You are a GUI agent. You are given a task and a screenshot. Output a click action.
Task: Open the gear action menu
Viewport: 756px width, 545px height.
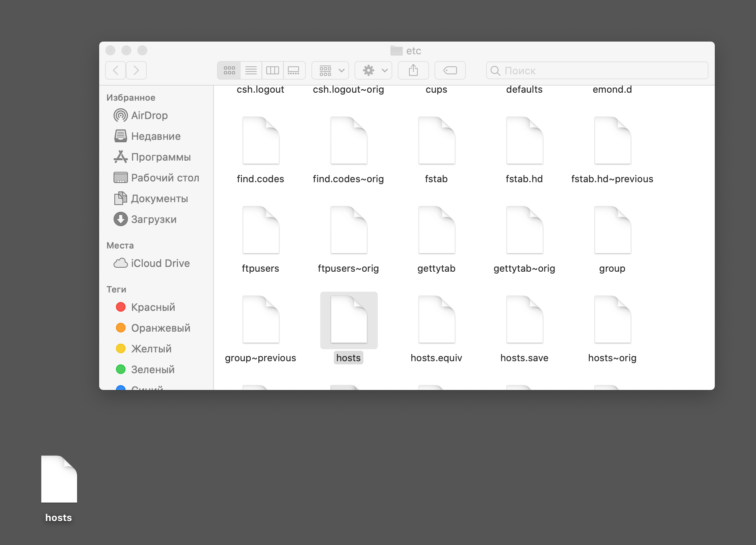click(373, 71)
